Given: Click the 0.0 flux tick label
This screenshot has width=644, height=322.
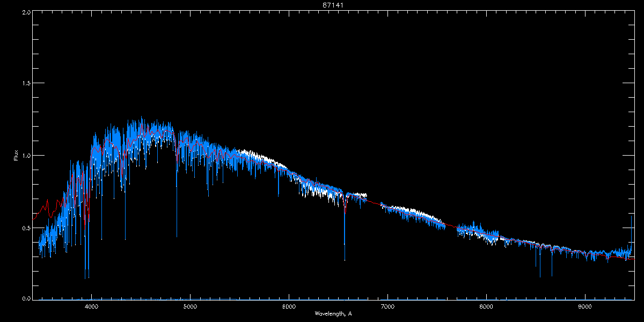Looking at the screenshot, I should pos(26,298).
